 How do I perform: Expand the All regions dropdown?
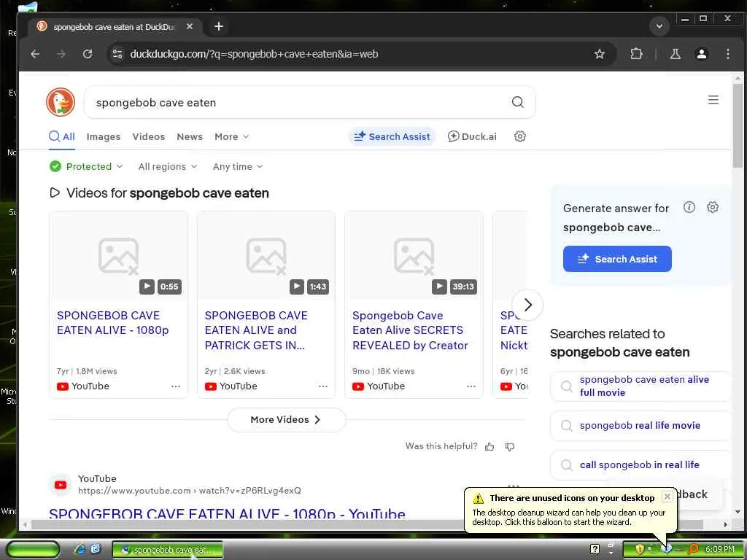[168, 166]
